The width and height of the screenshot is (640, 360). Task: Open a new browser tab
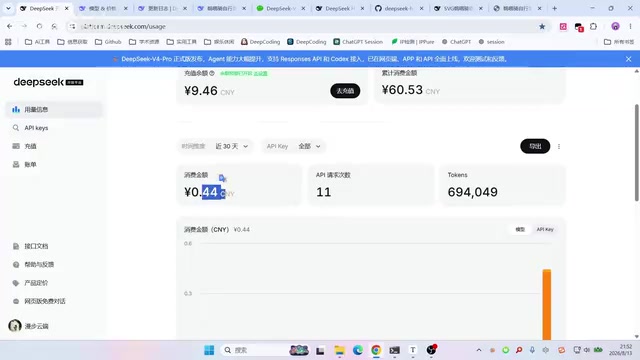click(x=554, y=8)
